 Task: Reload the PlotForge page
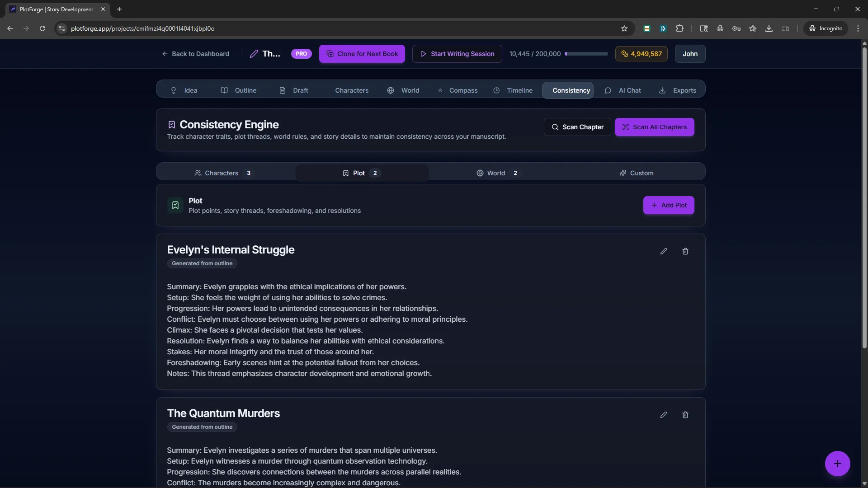[x=42, y=28]
